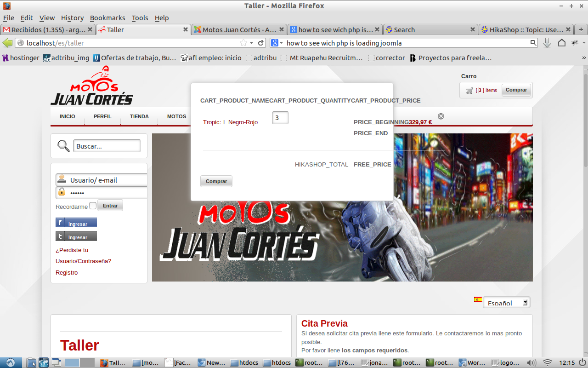Open the INICIO navigation item

pyautogui.click(x=68, y=116)
